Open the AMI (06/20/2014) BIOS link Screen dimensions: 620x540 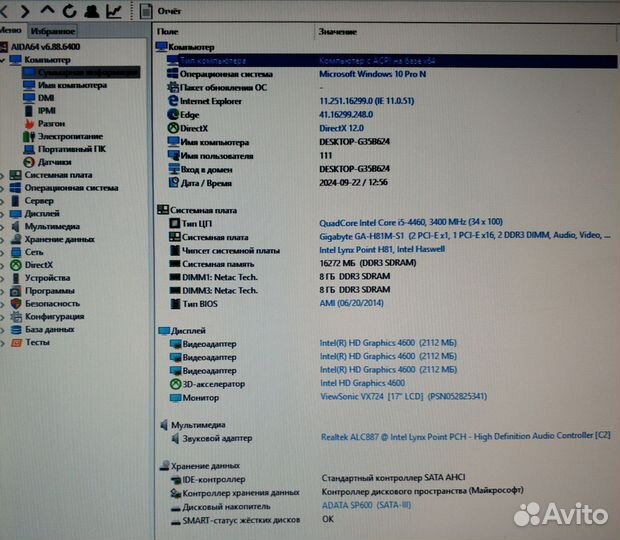(x=351, y=303)
